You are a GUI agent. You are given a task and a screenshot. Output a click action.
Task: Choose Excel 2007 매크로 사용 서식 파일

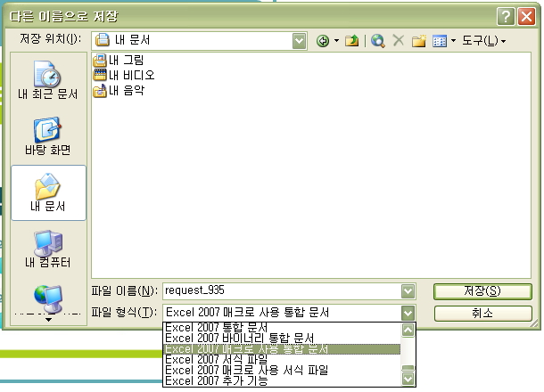coord(282,370)
